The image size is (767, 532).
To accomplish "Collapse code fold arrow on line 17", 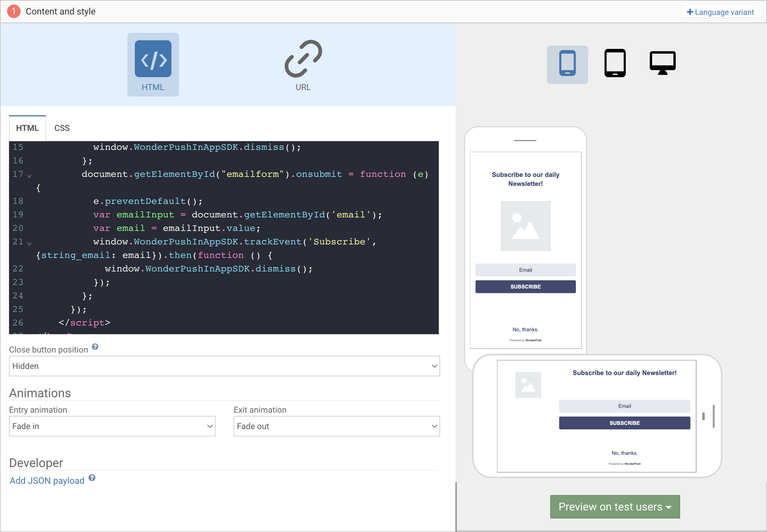I will tap(29, 176).
